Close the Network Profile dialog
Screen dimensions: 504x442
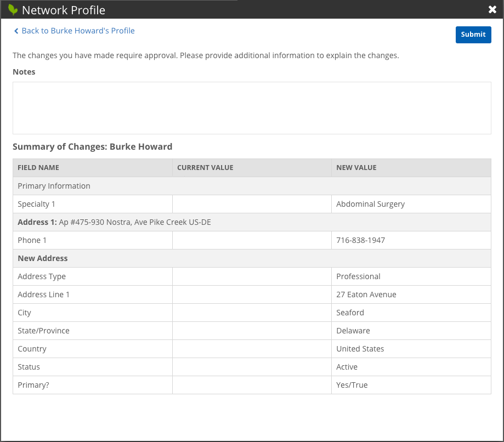click(x=492, y=9)
